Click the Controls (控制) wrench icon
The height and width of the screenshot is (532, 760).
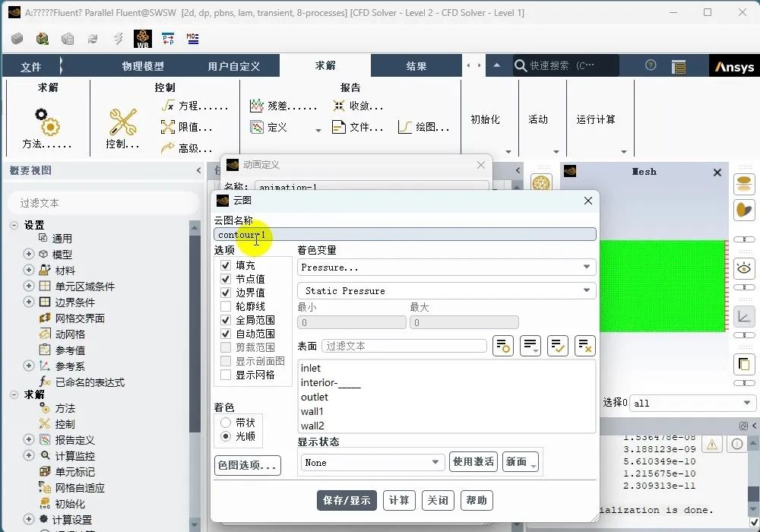click(122, 120)
